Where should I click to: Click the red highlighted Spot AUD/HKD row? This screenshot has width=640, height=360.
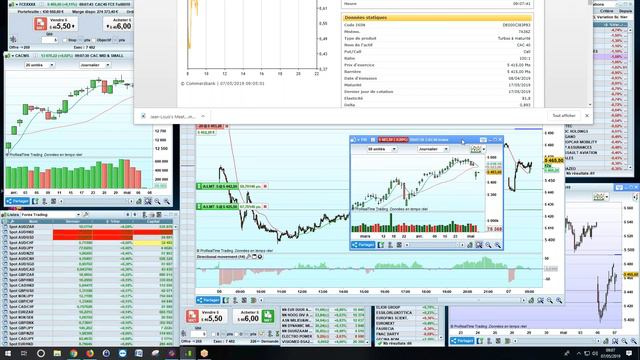click(88, 232)
